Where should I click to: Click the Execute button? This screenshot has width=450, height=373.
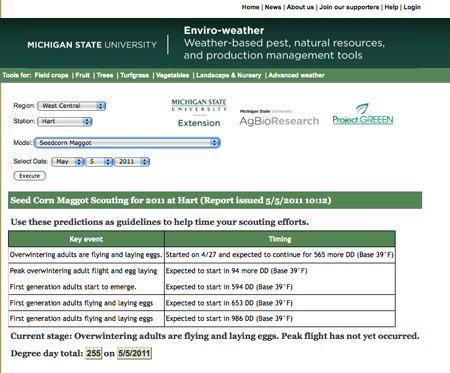[30, 176]
